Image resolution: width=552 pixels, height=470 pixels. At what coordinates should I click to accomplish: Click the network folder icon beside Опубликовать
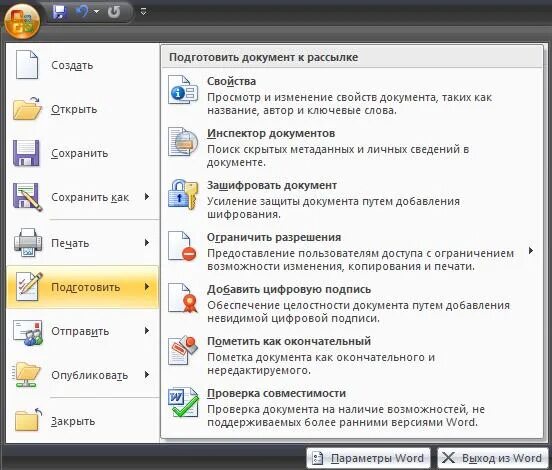point(27,375)
